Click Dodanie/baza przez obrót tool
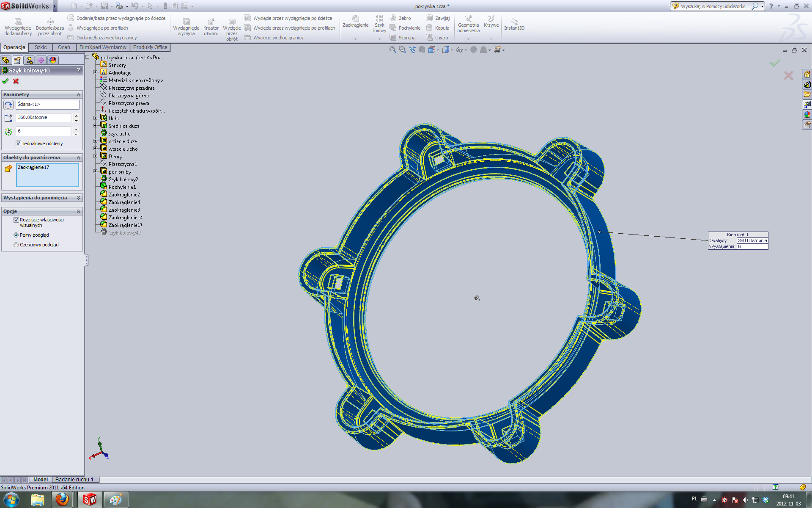Image resolution: width=812 pixels, height=508 pixels. click(x=50, y=27)
